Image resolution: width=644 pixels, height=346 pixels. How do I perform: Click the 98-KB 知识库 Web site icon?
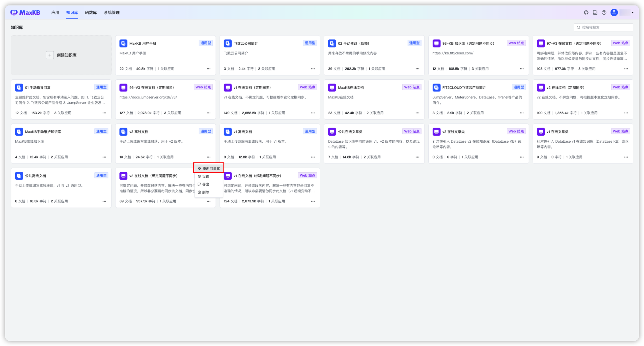tap(436, 43)
